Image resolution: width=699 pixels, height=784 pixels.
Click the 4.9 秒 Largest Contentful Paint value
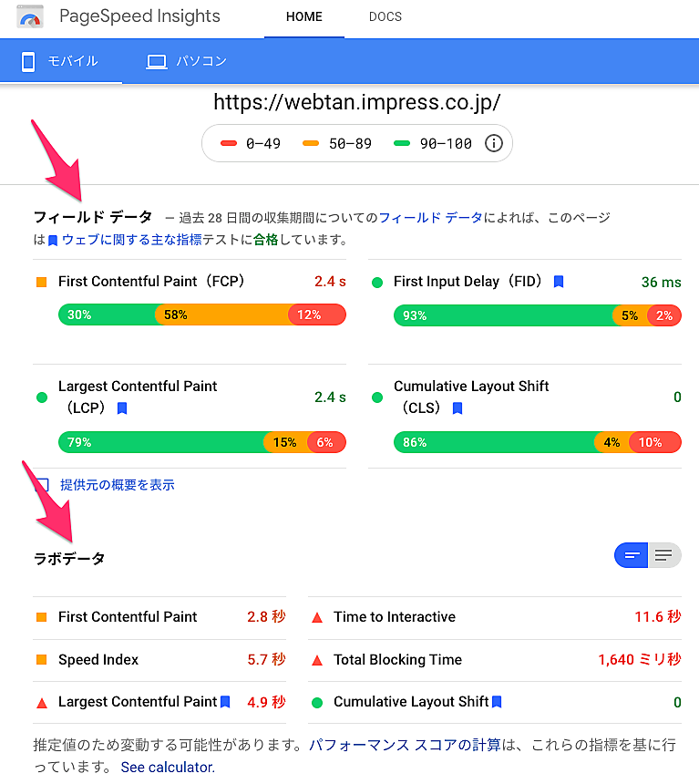point(266,702)
